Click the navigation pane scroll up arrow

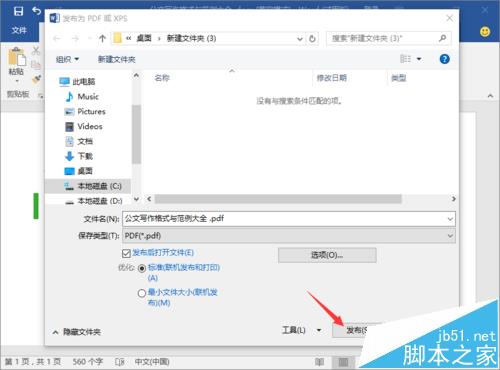(136, 75)
